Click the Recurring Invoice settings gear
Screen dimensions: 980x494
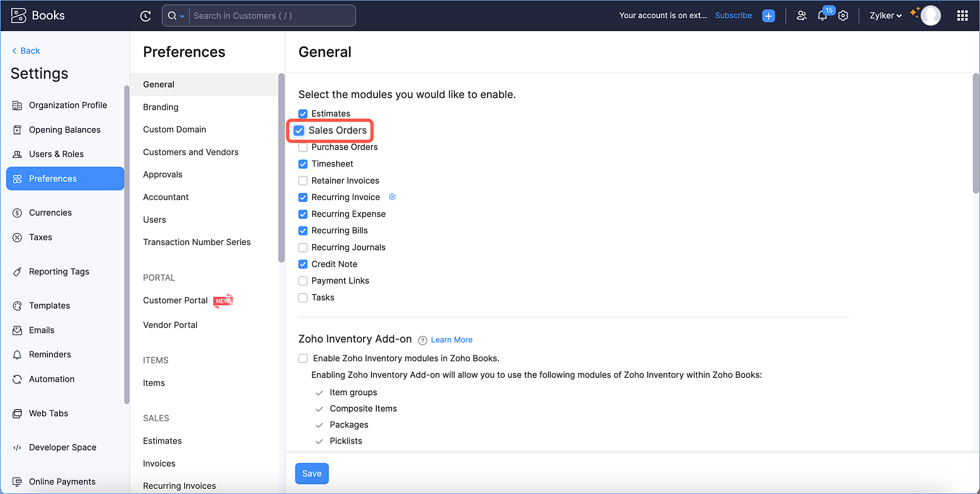[x=392, y=197]
